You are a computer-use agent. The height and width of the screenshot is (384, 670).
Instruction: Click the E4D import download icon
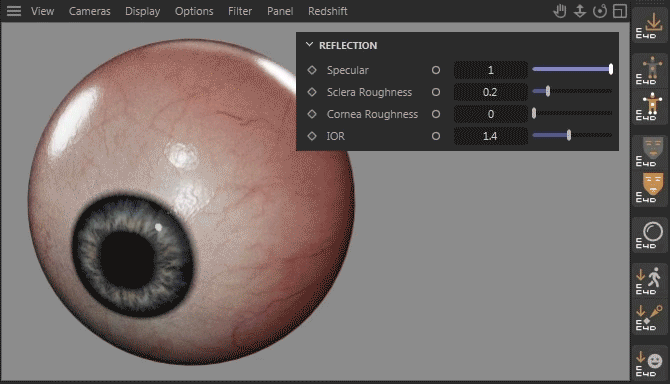649,25
